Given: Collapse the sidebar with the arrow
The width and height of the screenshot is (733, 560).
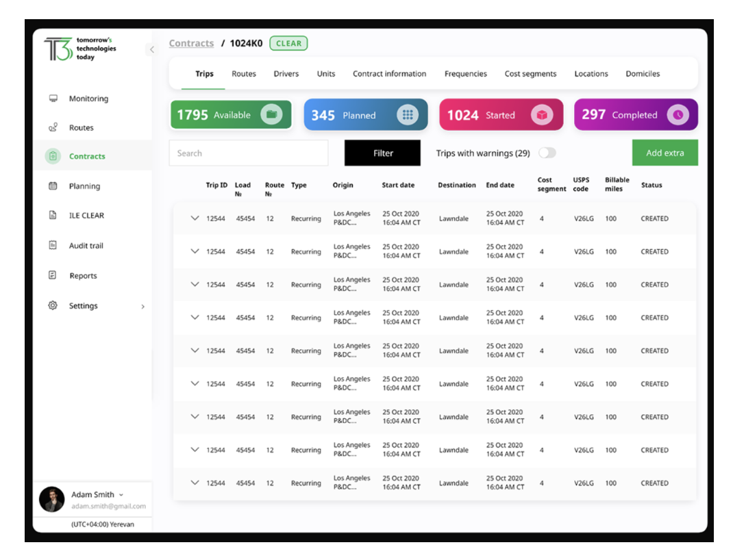Looking at the screenshot, I should point(152,49).
